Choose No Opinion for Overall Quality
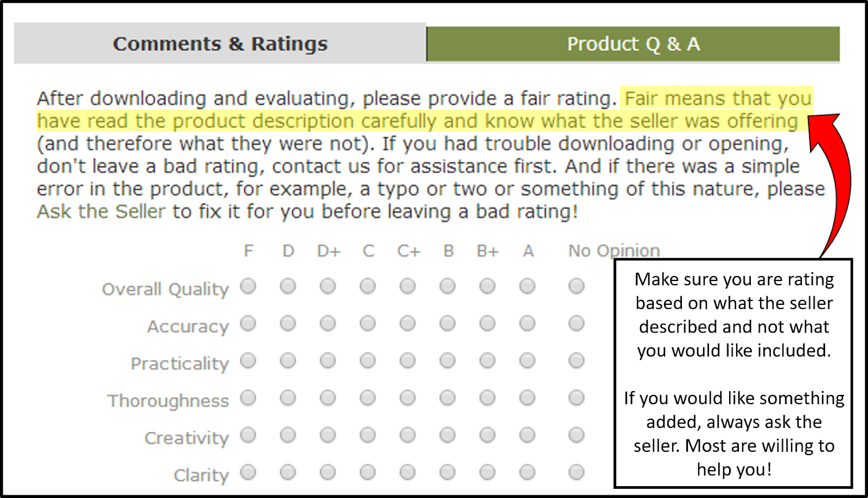The image size is (868, 498). coord(576,286)
